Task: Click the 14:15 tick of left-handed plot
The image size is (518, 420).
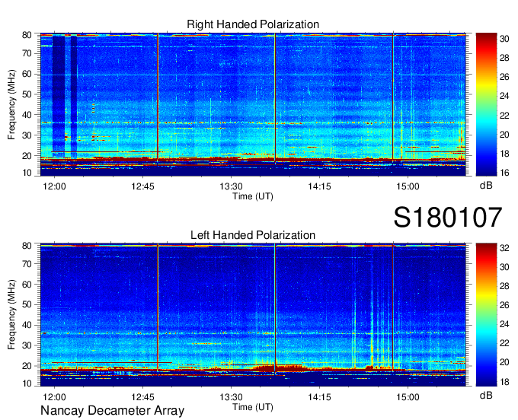Action: click(319, 397)
